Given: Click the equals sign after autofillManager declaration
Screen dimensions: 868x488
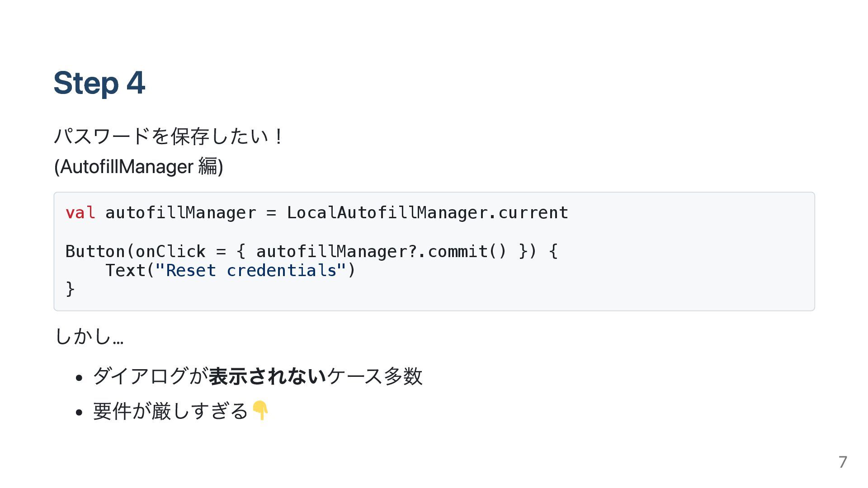Looking at the screenshot, I should coord(271,212).
